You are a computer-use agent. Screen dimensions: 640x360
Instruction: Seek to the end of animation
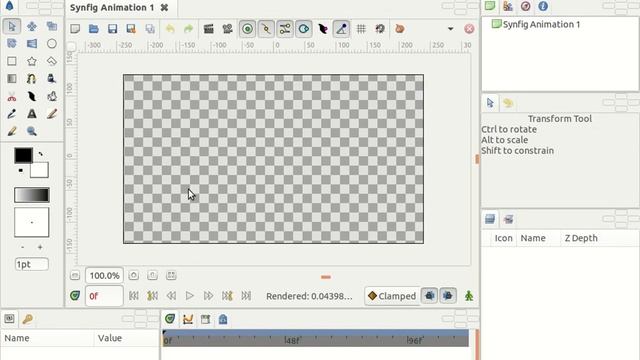click(x=246, y=296)
